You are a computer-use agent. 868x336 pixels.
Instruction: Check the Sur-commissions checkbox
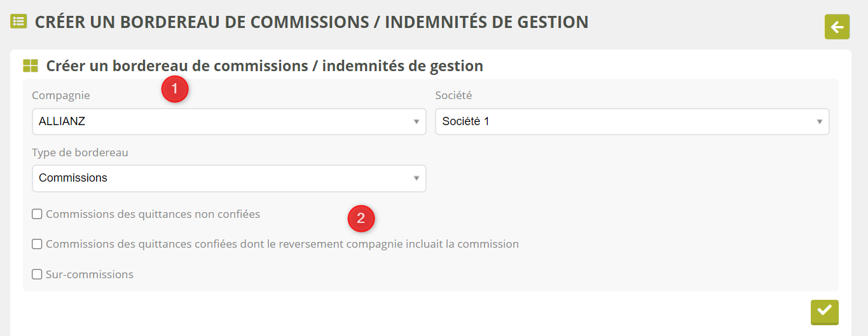[x=38, y=274]
